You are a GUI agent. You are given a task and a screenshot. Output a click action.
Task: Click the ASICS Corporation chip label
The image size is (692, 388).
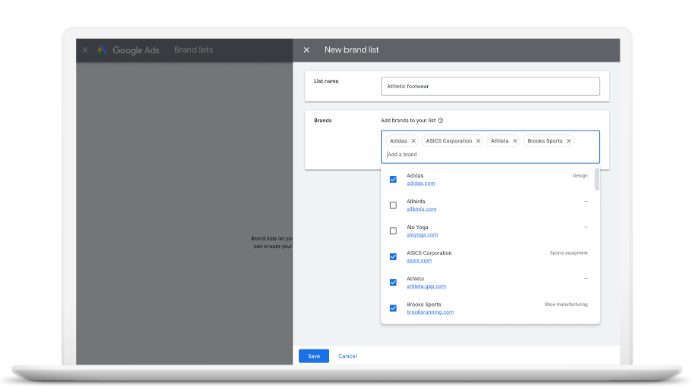449,141
